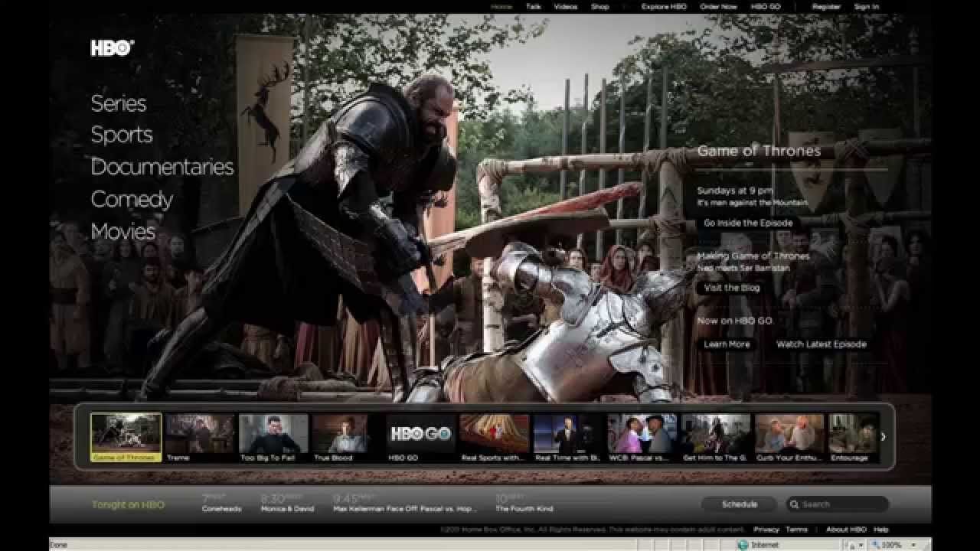Click the Sign In link

click(x=867, y=7)
